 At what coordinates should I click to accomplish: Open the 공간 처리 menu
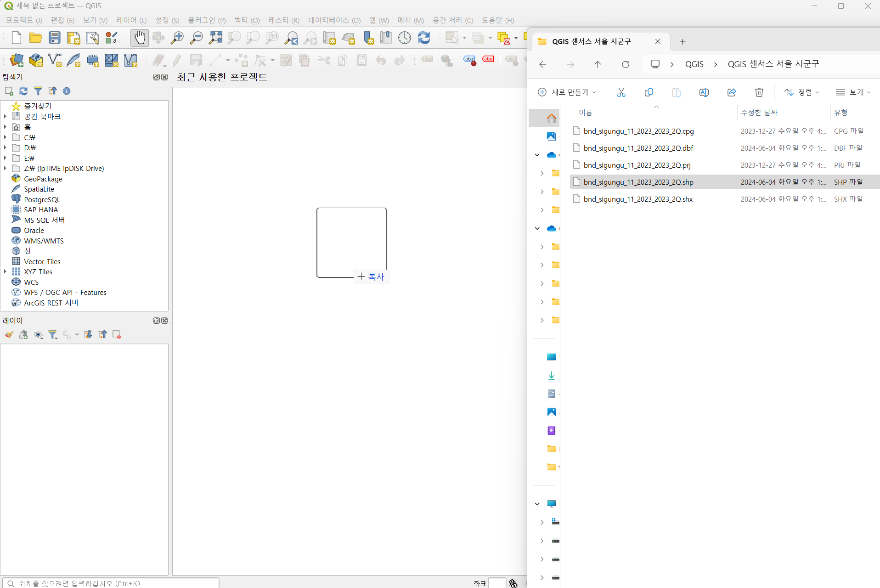point(452,20)
